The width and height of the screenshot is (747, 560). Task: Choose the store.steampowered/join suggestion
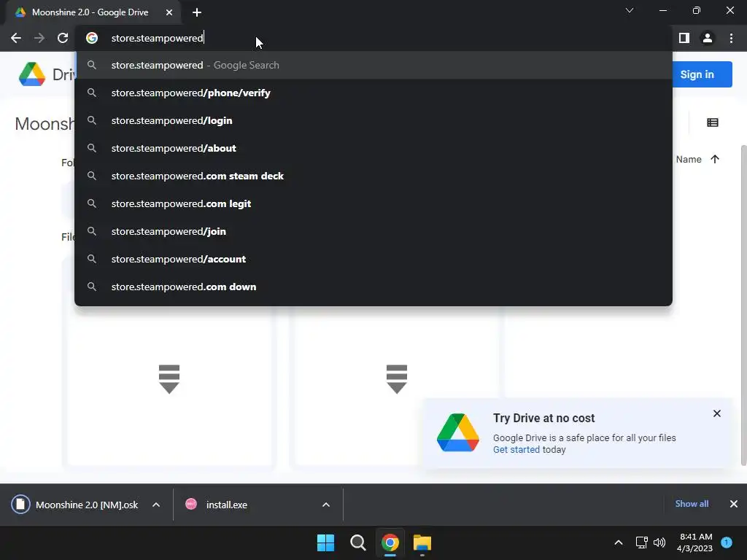[x=373, y=231]
